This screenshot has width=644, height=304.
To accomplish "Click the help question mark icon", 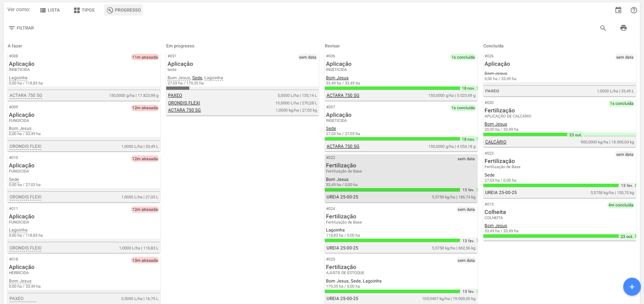I will (634, 10).
